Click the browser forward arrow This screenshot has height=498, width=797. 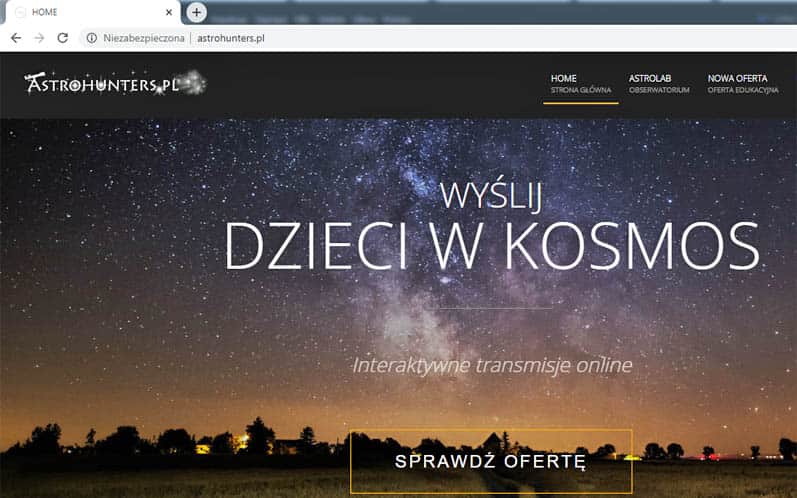coord(39,38)
